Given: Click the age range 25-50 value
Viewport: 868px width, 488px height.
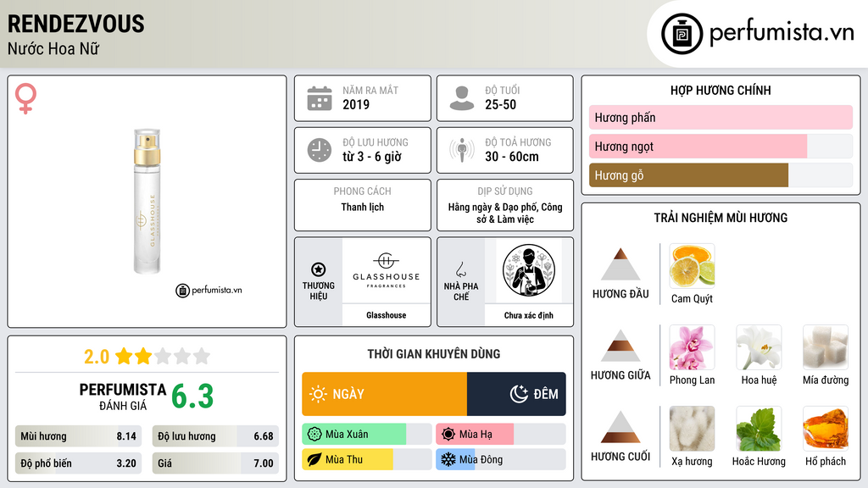Looking at the screenshot, I should coord(500,104).
